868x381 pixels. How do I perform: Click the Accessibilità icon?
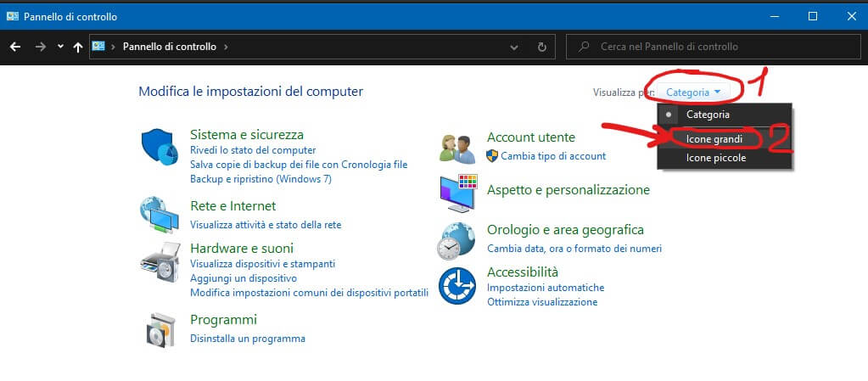458,287
